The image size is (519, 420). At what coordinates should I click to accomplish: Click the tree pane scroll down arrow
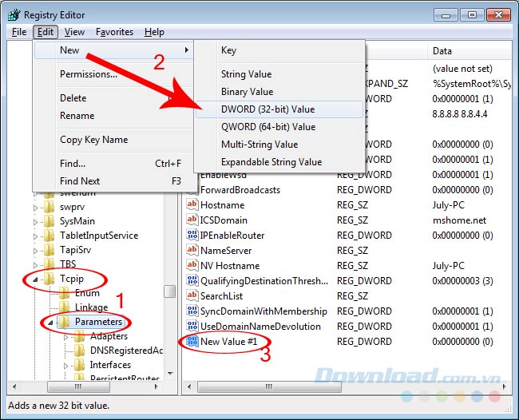[x=170, y=374]
